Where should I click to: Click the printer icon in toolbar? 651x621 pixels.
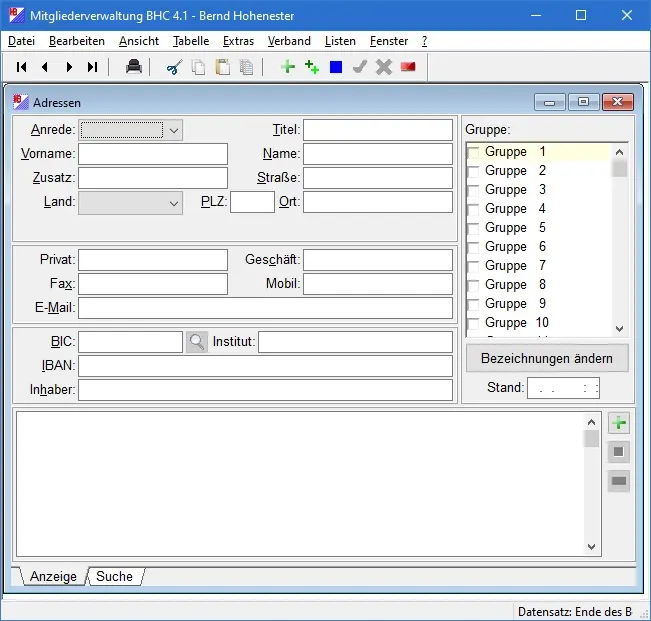click(x=133, y=67)
